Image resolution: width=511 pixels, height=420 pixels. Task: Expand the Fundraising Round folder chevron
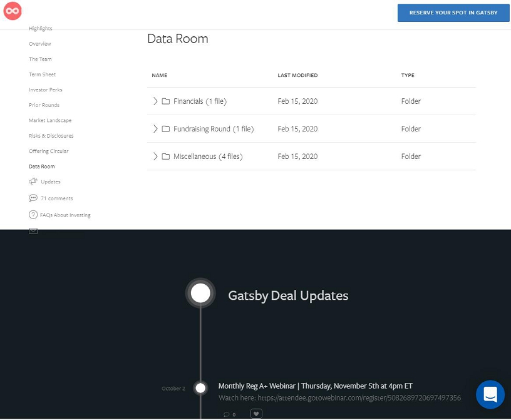click(x=155, y=129)
